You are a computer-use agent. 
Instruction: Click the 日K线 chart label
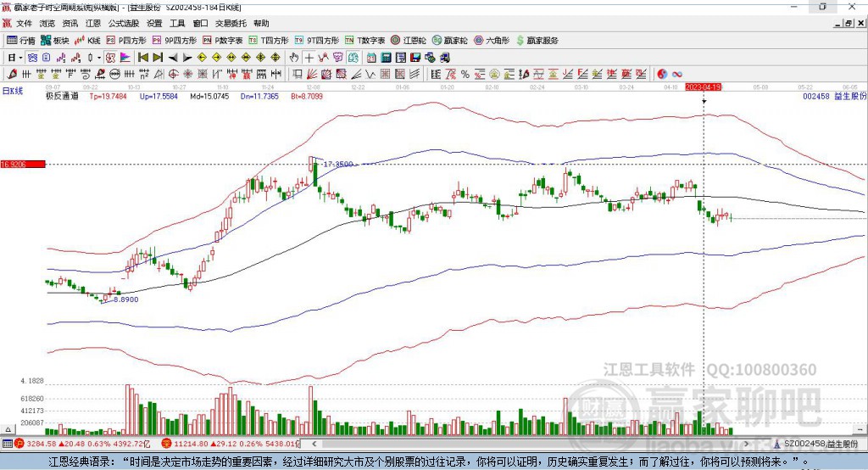pyautogui.click(x=14, y=91)
